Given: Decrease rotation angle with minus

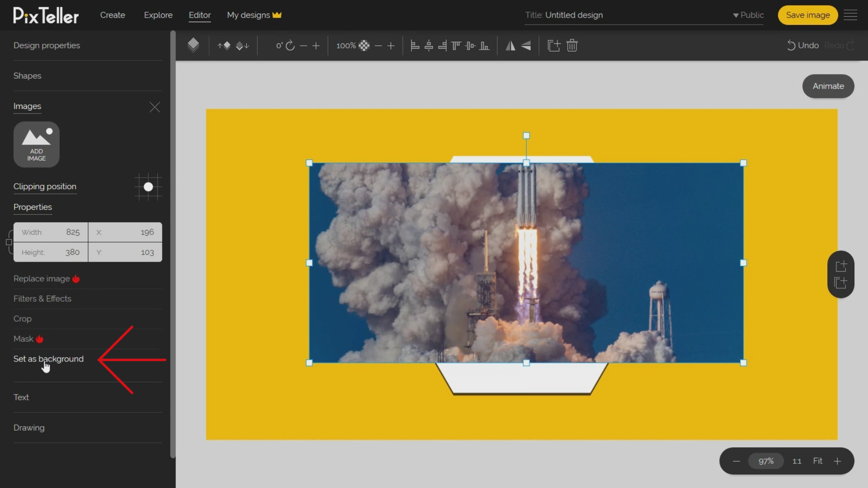Looking at the screenshot, I should click(303, 46).
